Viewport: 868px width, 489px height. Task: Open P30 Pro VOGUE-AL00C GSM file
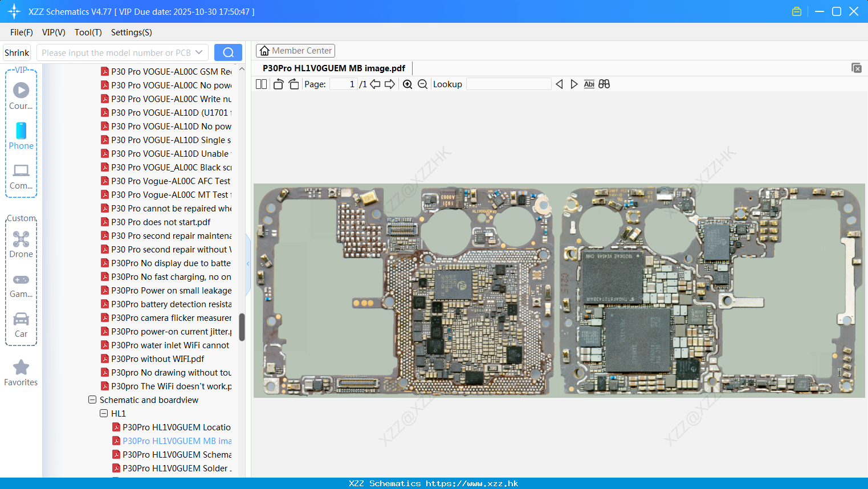tap(166, 72)
